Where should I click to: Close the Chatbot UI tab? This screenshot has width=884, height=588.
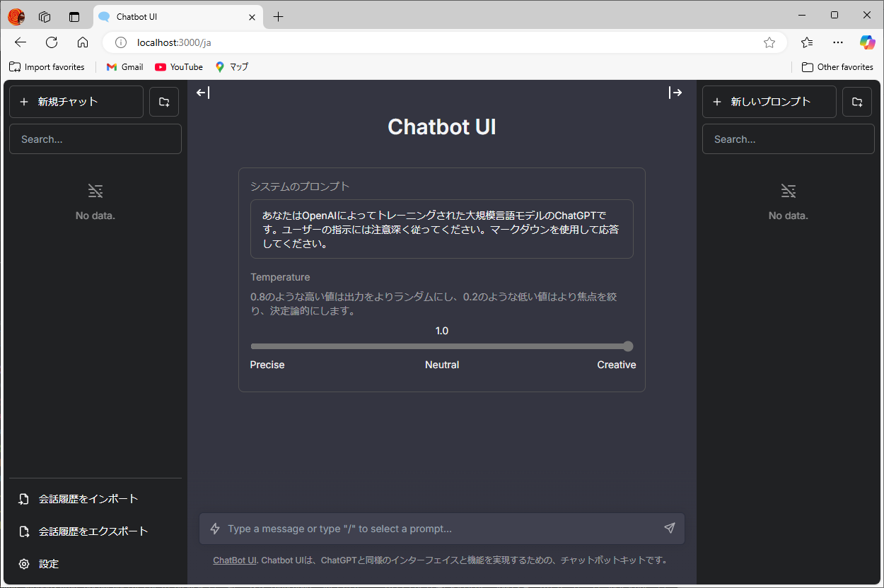(251, 17)
